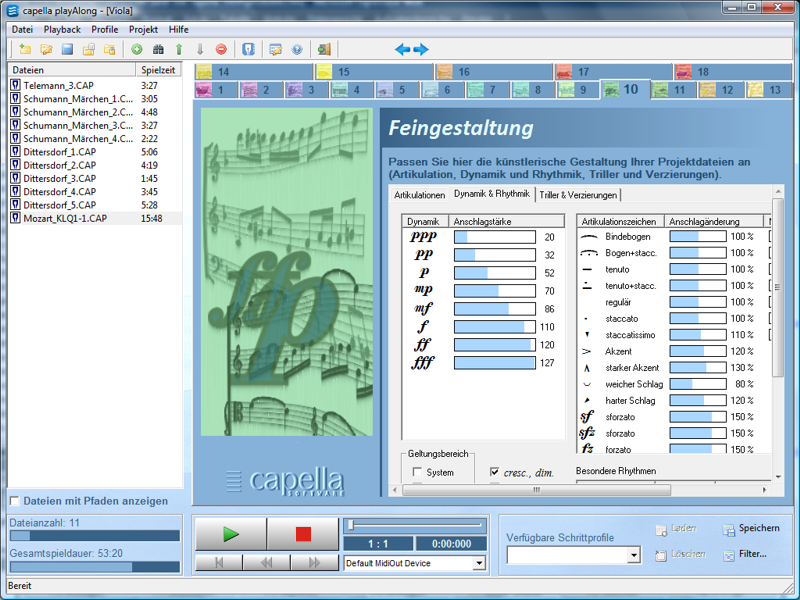Select Dittersdorf_5.CAP in the file list
Screen dimensions: 800x600
[95, 205]
